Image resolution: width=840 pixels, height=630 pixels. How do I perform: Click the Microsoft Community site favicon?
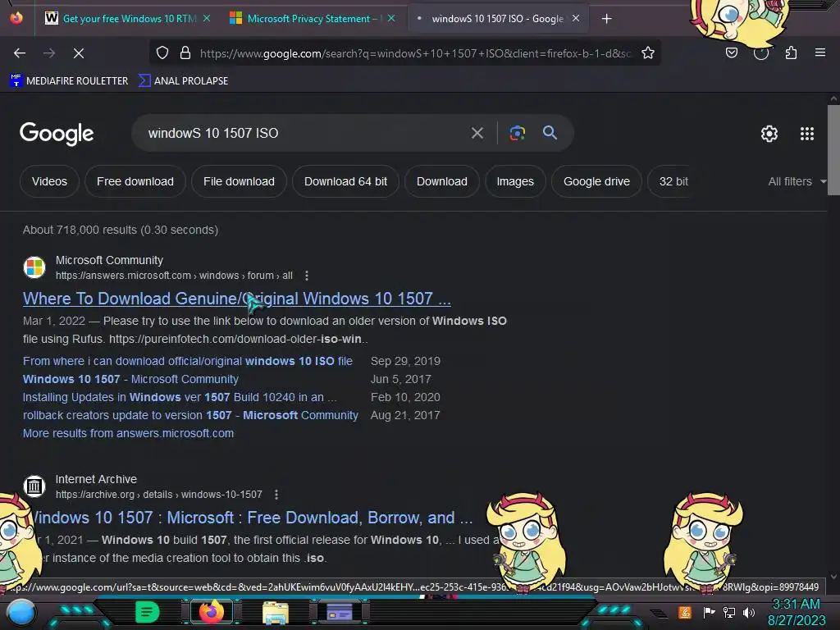[x=34, y=267]
